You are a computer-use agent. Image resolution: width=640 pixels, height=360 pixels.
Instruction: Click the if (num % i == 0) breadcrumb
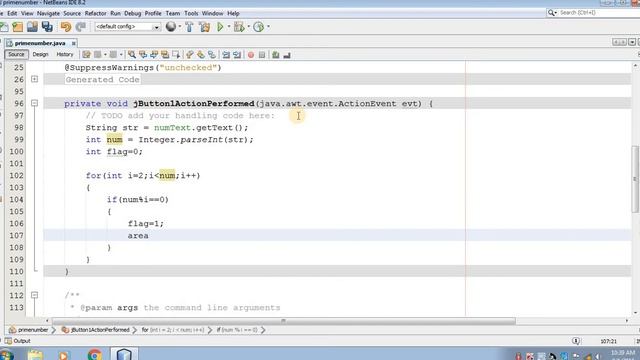pos(237,330)
